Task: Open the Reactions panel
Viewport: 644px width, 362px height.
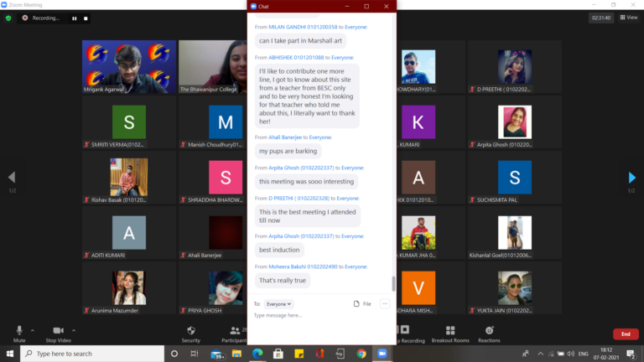Action: 489,332
